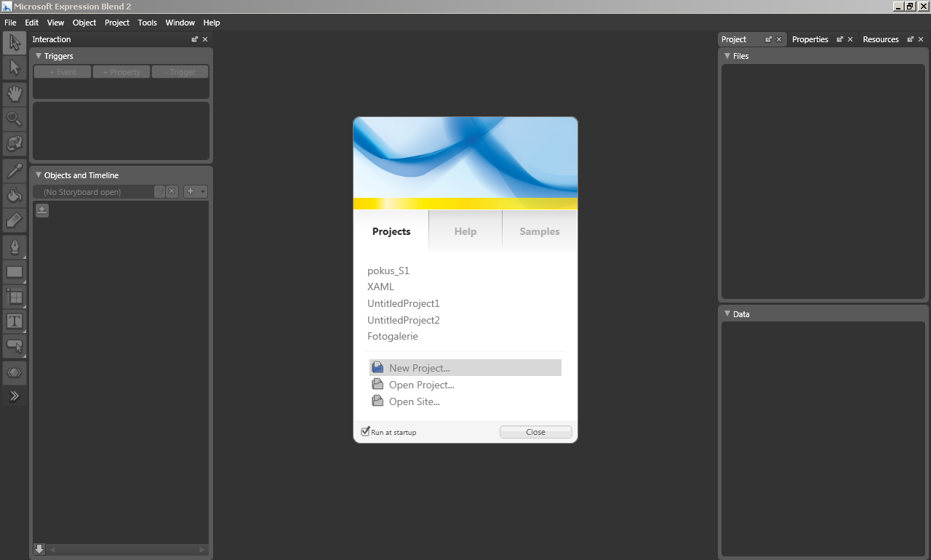931x560 pixels.
Task: Switch to the Resources panel tab
Action: click(x=881, y=39)
